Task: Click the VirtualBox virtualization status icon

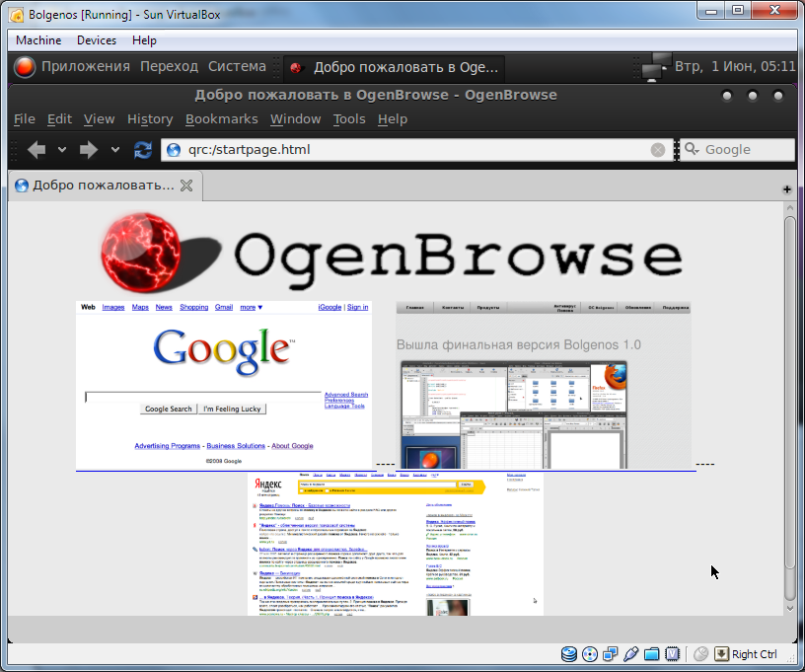Action: point(672,654)
